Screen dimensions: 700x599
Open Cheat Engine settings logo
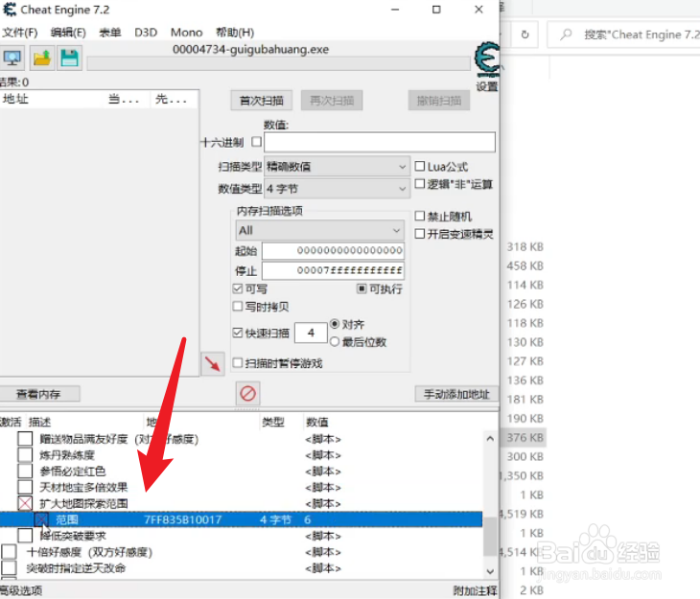tap(486, 59)
